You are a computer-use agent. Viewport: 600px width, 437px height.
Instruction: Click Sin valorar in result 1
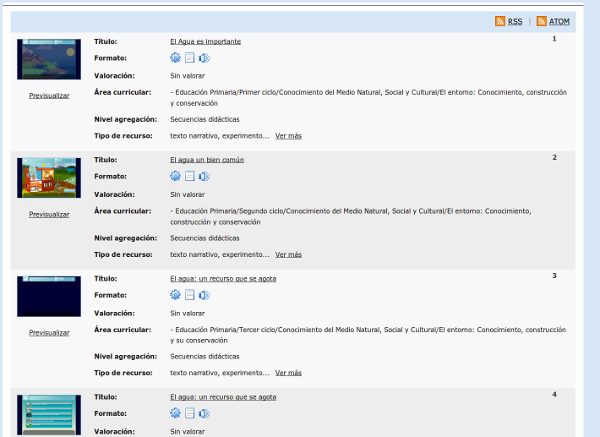pos(188,76)
